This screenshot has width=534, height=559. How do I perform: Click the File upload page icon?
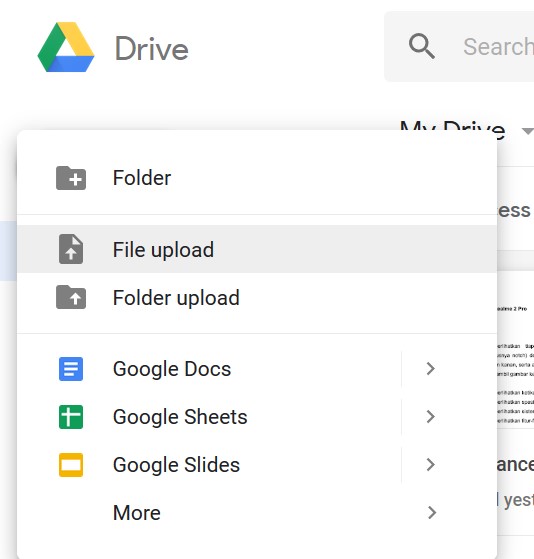(x=71, y=249)
